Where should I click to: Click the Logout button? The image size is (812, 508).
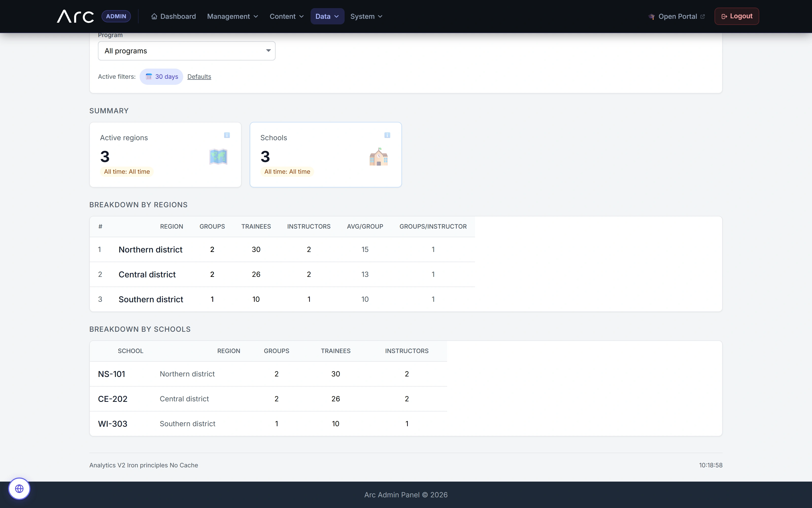pyautogui.click(x=736, y=16)
